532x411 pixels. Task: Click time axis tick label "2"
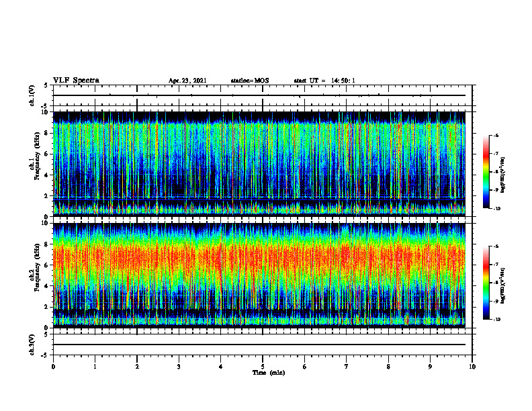(x=137, y=367)
